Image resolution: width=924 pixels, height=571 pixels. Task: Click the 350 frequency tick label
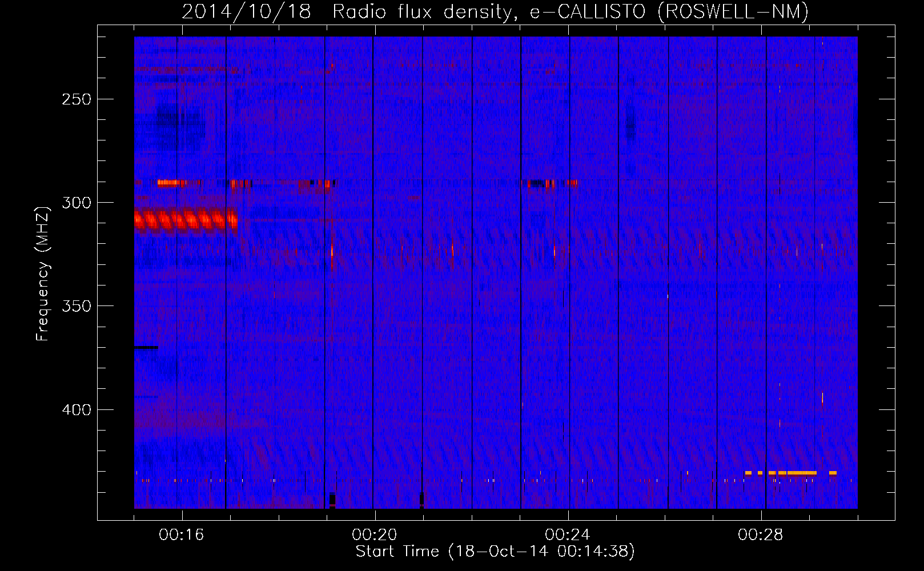tap(77, 305)
